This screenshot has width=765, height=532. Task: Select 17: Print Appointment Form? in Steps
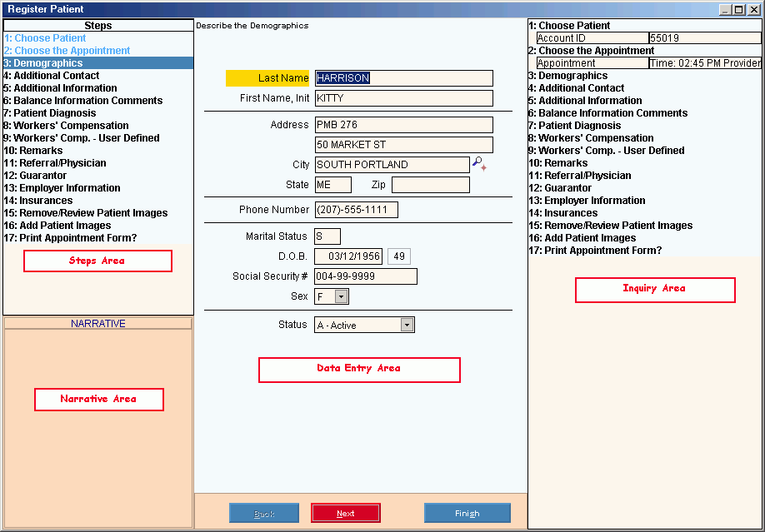70,238
